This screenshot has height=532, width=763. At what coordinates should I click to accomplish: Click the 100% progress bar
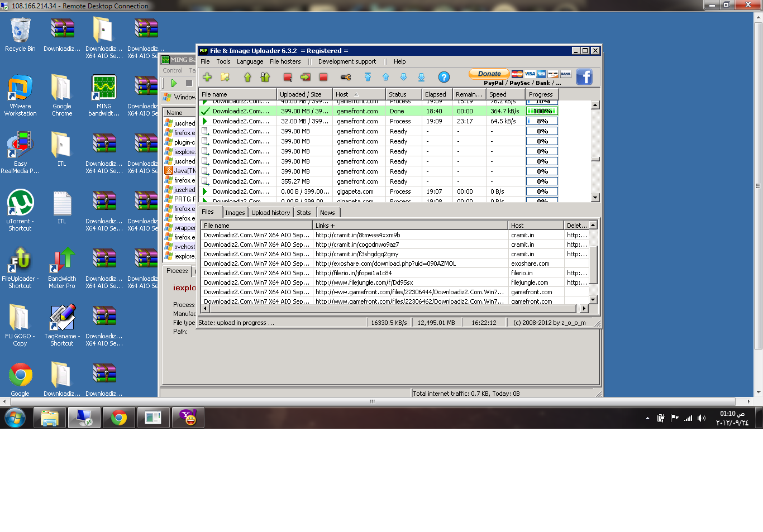pyautogui.click(x=542, y=111)
